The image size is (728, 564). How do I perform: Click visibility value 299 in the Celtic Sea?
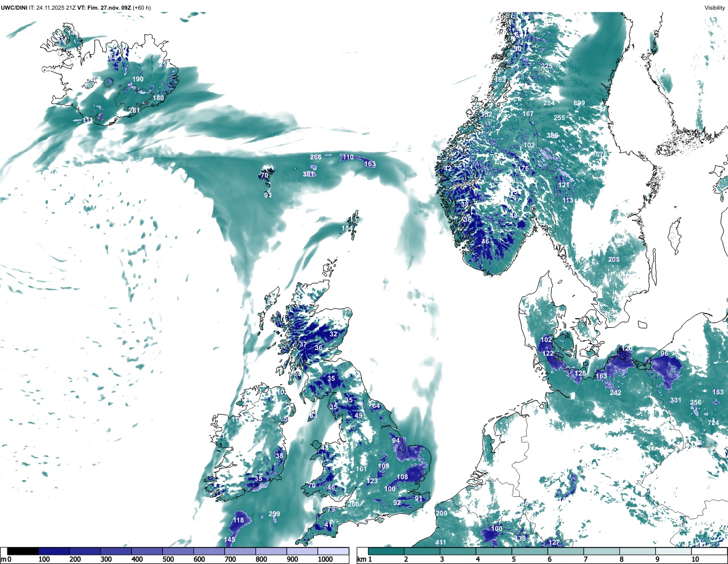click(x=274, y=514)
